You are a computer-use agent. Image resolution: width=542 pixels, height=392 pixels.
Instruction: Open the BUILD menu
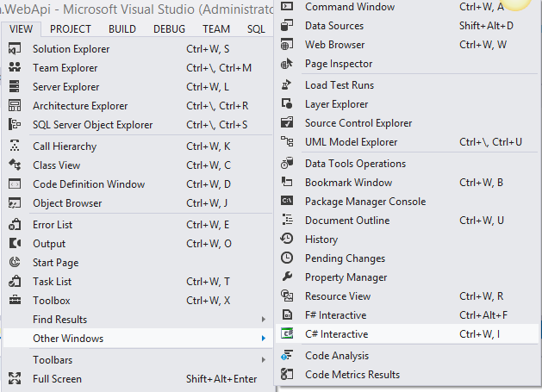click(122, 29)
